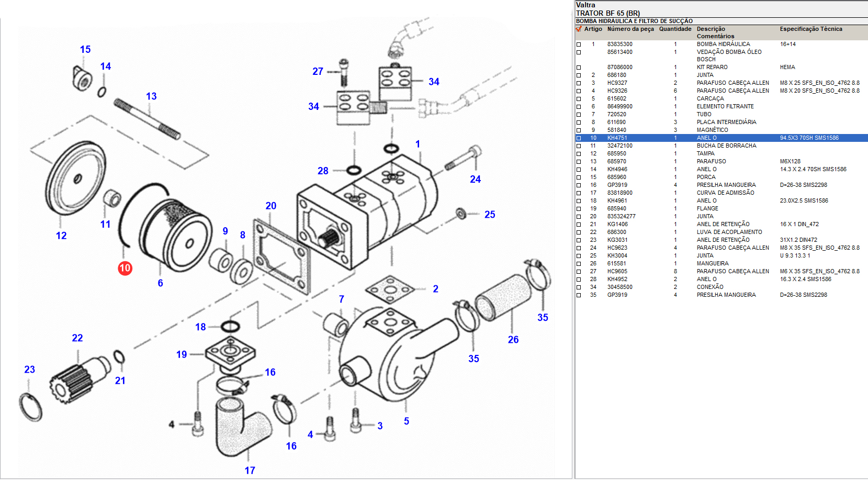Select the hydraulic pump callout number 1

418,144
